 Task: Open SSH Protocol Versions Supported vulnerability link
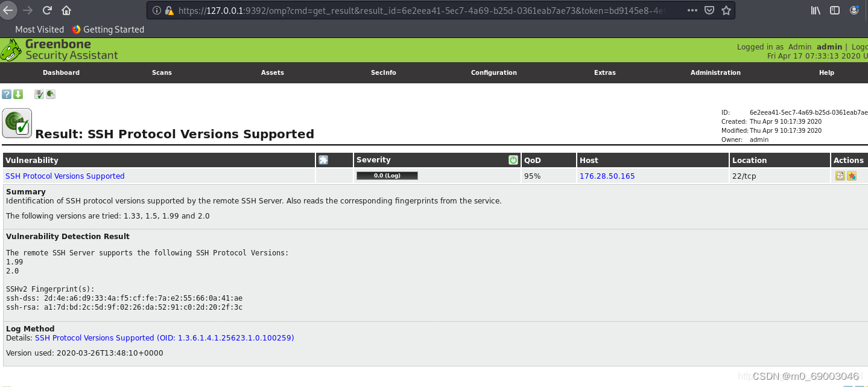(65, 176)
